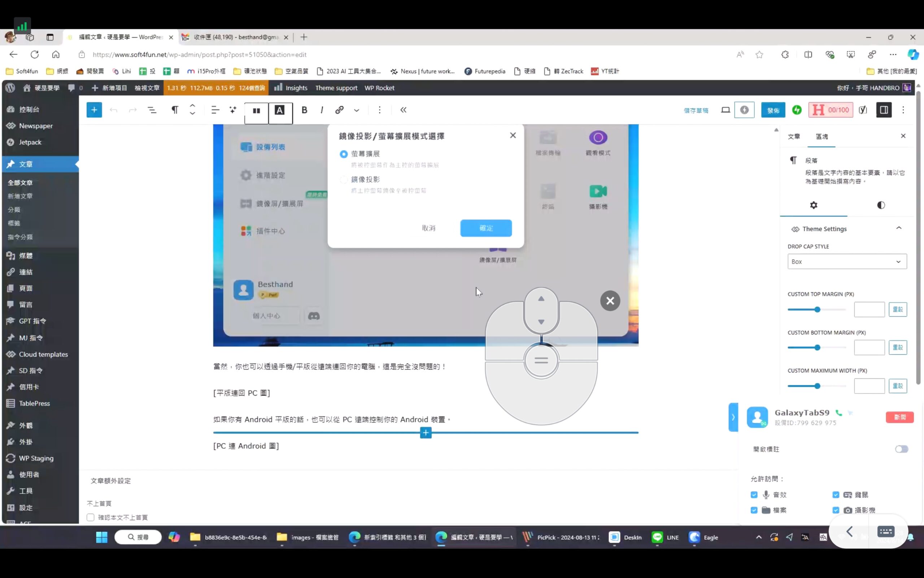Click the 儲存草稿 save draft link

coord(696,110)
